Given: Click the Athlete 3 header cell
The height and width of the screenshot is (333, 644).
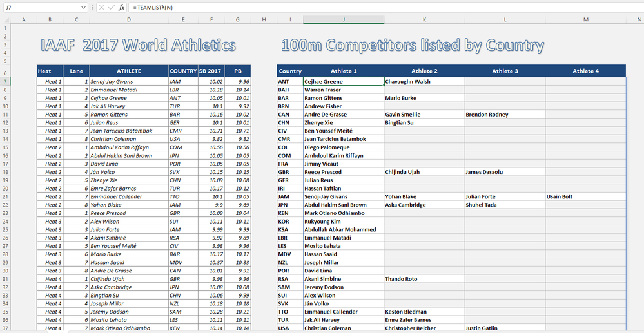Looking at the screenshot, I should point(505,71).
